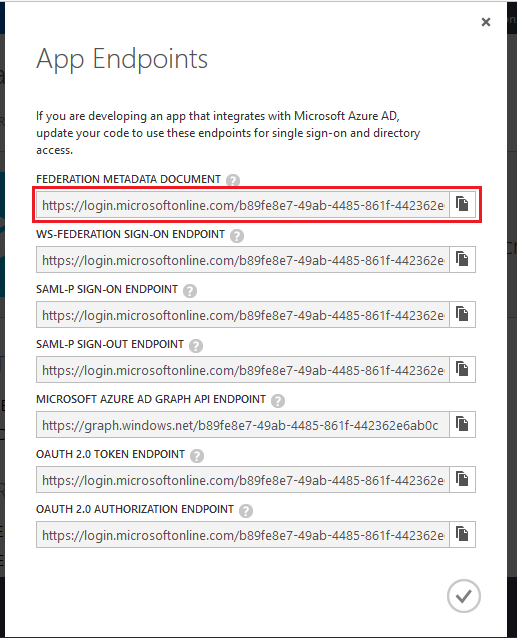Open help for SAML-P Sign-Out Endpoint
The width and height of the screenshot is (518, 638).
click(x=196, y=345)
